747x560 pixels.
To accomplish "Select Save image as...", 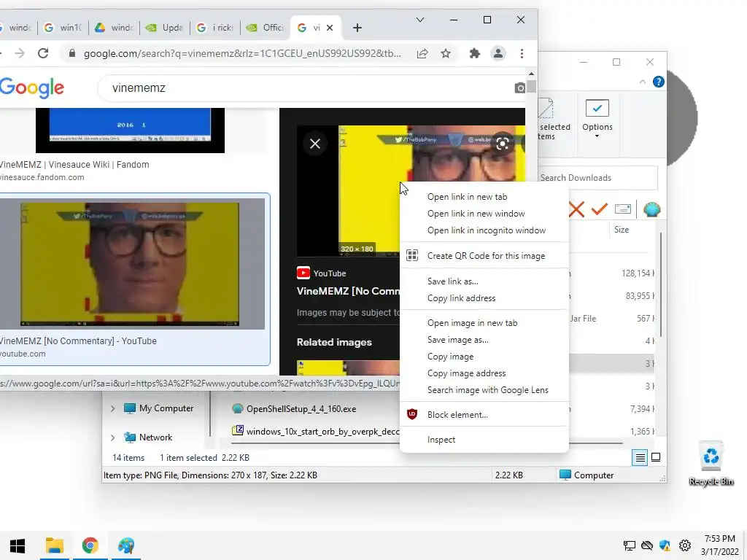I will [484, 340].
